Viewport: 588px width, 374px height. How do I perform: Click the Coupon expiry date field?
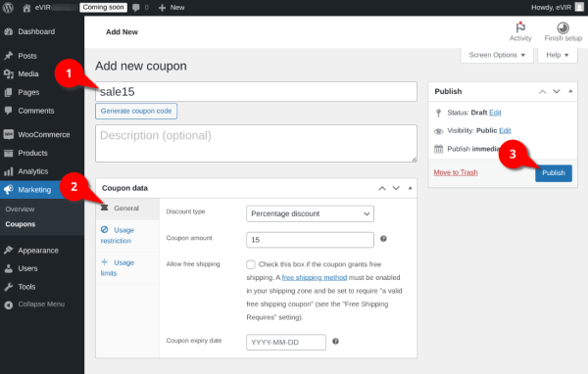pyautogui.click(x=286, y=342)
